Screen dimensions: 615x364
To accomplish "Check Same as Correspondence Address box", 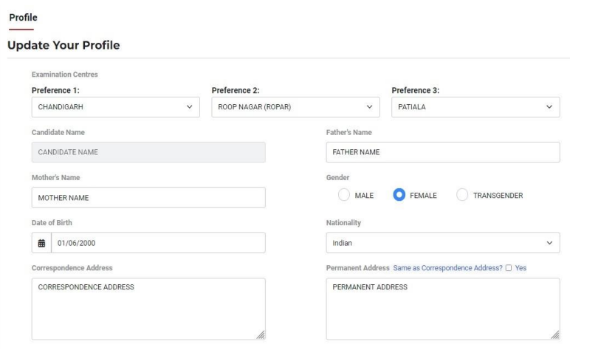I will pos(509,268).
